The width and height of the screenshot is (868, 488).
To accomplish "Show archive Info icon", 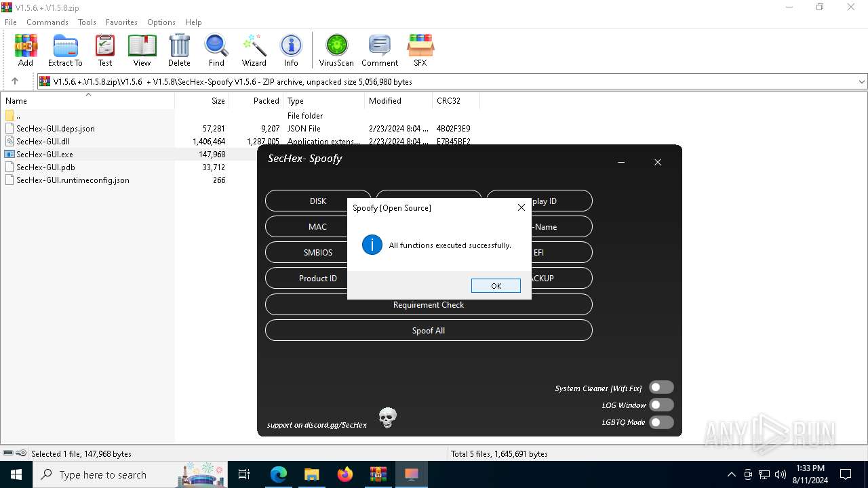I will 291,51.
